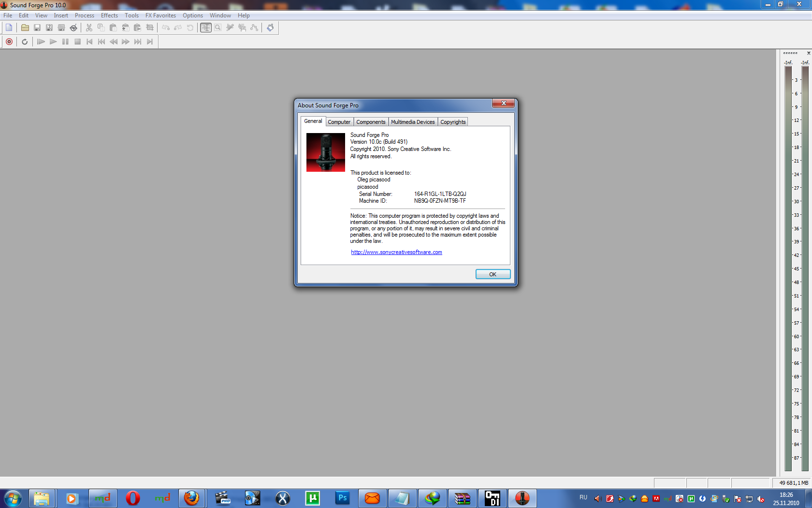Switch to the Copyrights tab
This screenshot has width=812, height=508.
click(453, 122)
